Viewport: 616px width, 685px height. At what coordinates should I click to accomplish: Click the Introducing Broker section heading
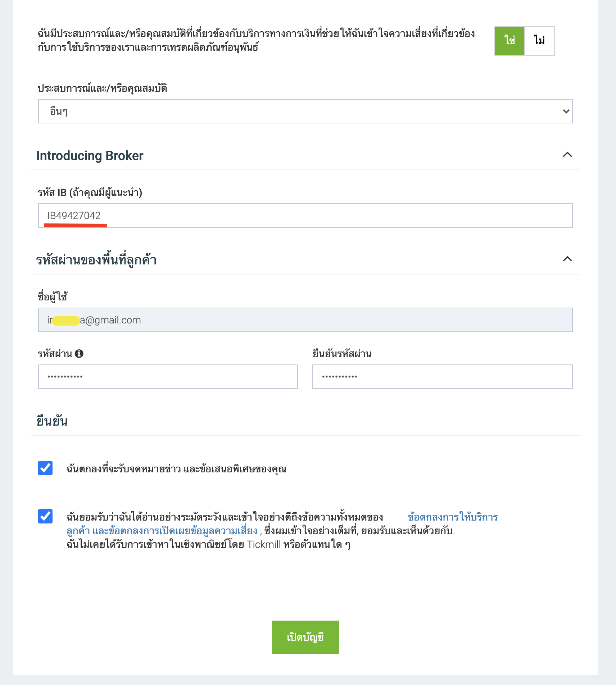[90, 156]
